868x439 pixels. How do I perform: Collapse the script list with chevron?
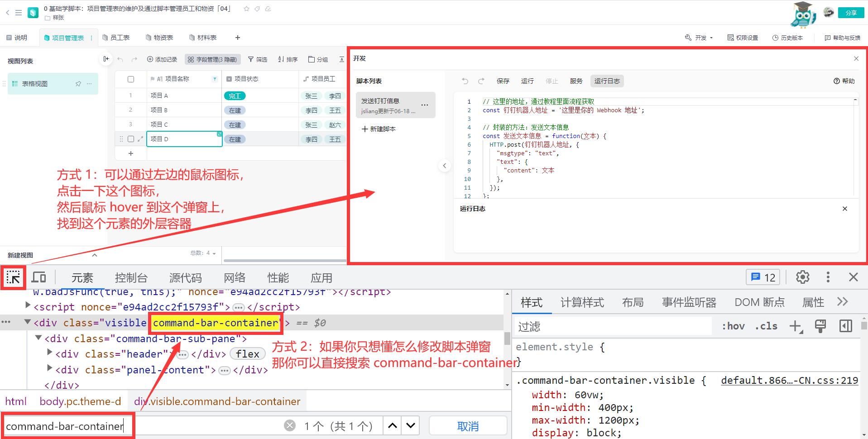[x=445, y=166]
